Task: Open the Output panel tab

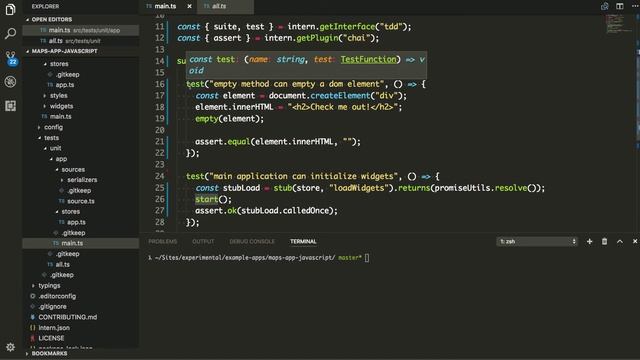Action: [203, 242]
